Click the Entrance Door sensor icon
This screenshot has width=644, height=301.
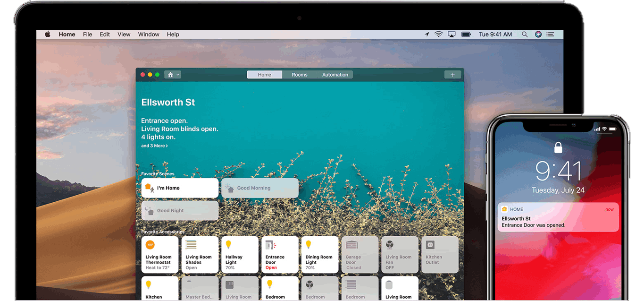coord(270,245)
